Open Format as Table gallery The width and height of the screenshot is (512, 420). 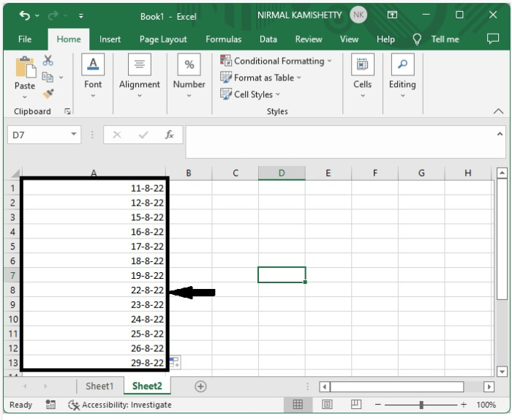point(260,78)
